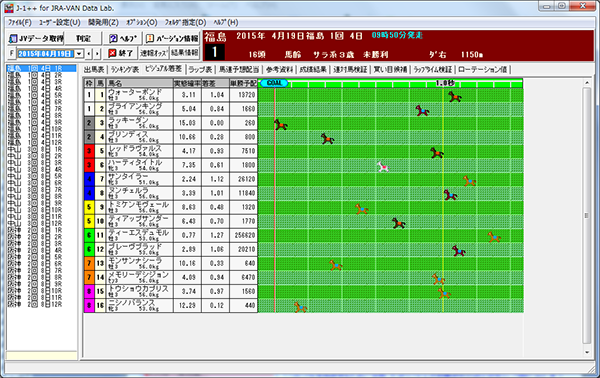Click the 速報オッズ button
Screen dimensions: 600x378
click(x=153, y=53)
